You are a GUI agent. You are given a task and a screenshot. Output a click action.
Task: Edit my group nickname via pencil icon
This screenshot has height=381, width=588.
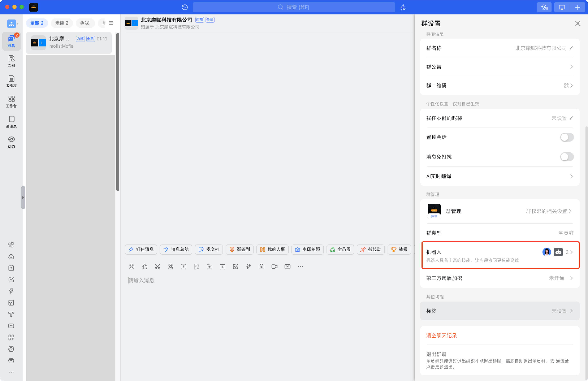click(x=571, y=118)
